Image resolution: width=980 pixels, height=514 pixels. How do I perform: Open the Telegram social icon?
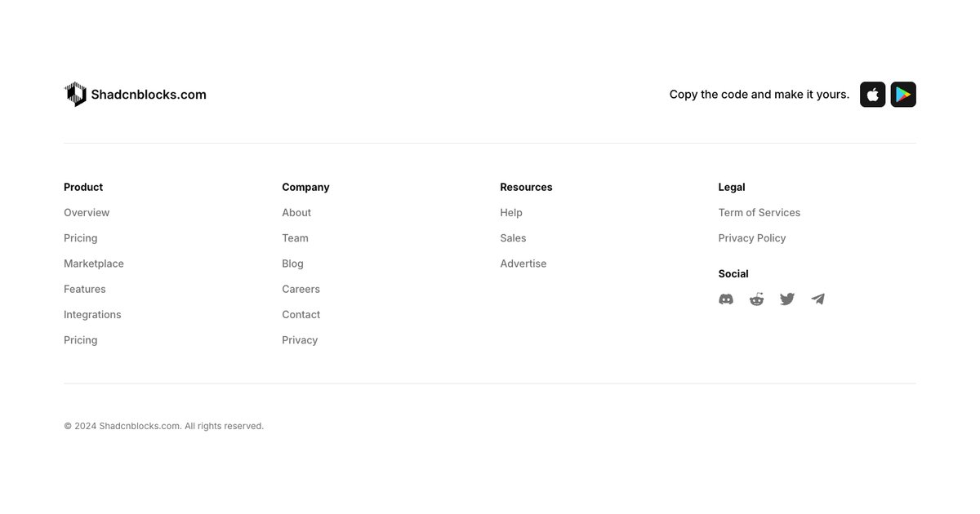point(818,299)
